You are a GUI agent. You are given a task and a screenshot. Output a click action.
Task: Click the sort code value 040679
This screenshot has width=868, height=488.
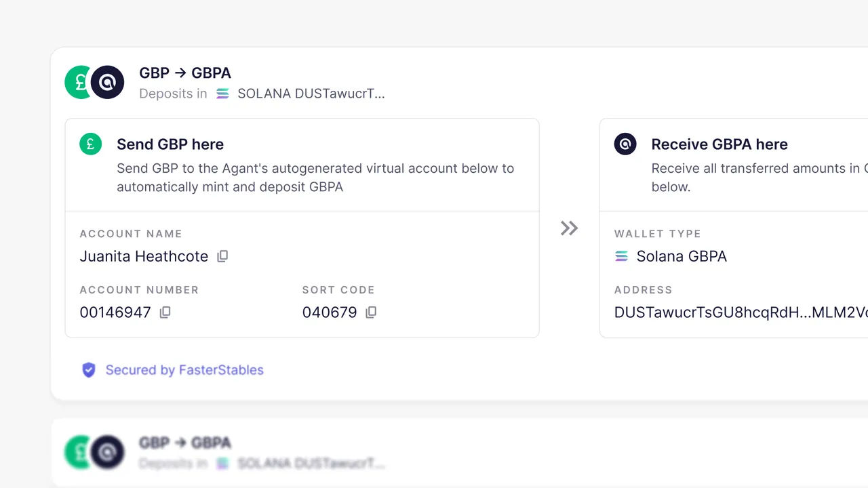click(330, 312)
